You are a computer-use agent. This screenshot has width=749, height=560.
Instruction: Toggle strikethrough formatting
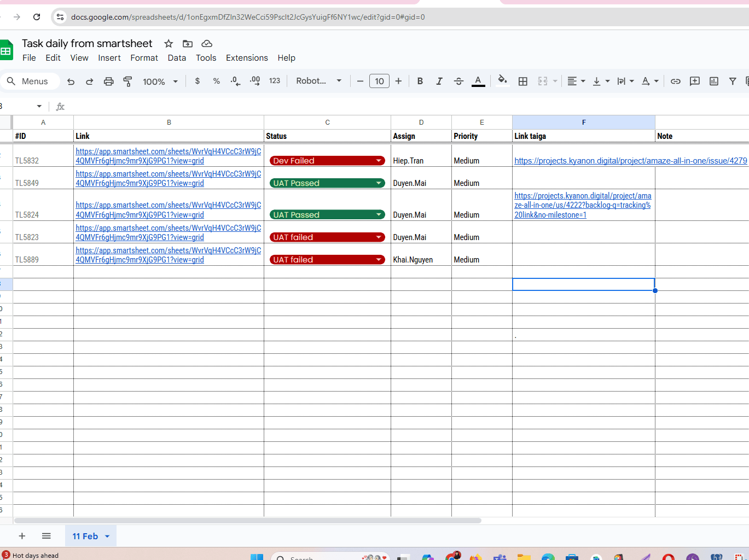[458, 81]
